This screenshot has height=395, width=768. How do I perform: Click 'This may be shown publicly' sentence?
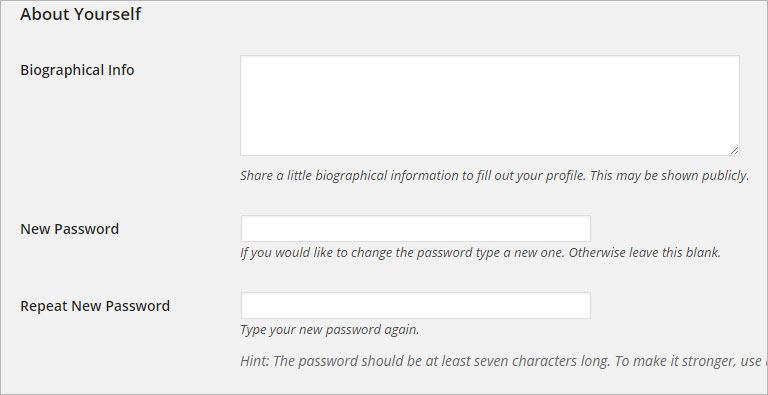(670, 175)
